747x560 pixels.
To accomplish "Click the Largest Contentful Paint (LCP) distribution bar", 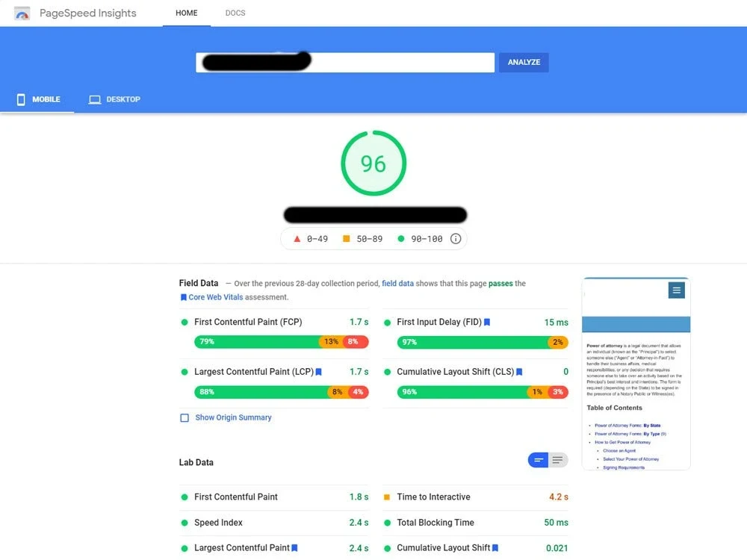I will click(x=281, y=392).
